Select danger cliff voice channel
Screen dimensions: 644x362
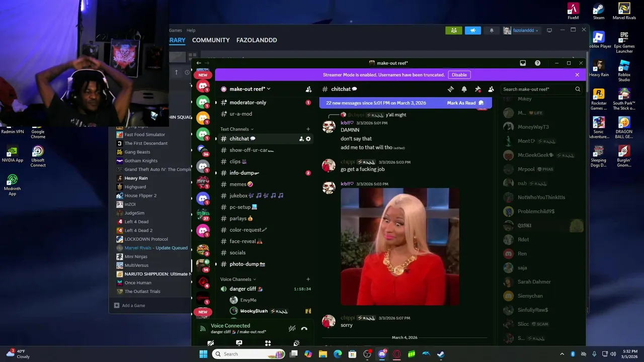264,289
